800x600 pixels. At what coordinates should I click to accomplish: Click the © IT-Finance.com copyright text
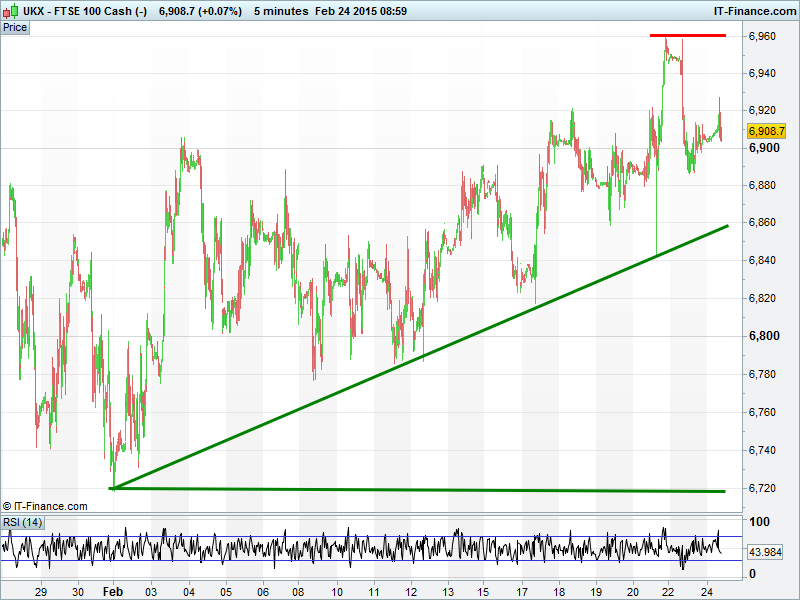[45, 506]
